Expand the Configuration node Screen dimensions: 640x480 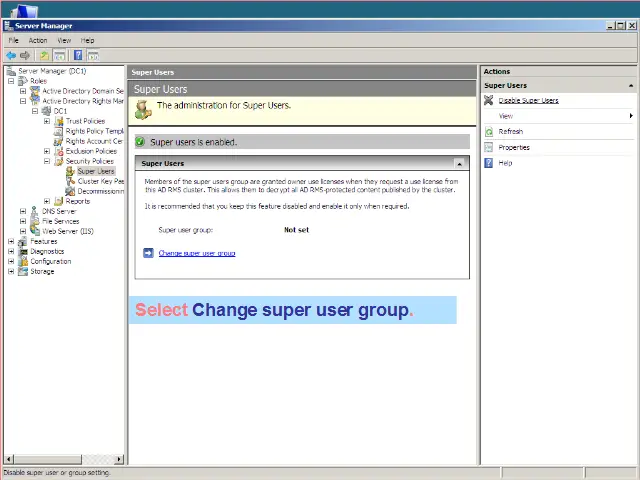coord(11,261)
